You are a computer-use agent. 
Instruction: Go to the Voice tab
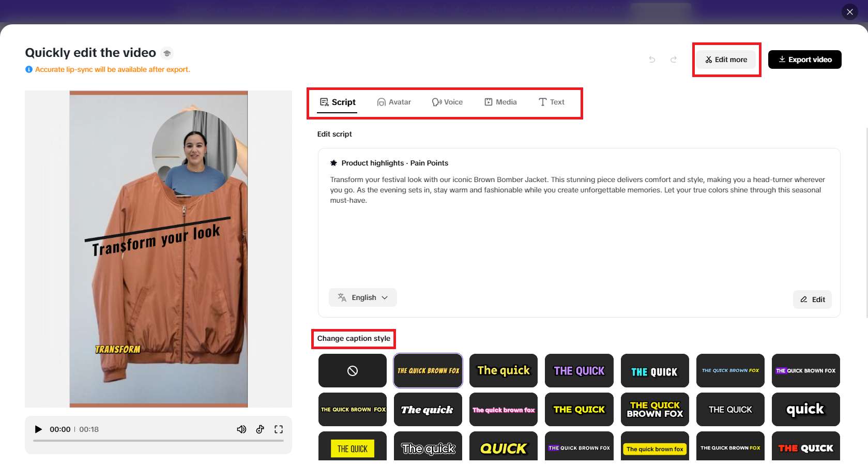448,102
